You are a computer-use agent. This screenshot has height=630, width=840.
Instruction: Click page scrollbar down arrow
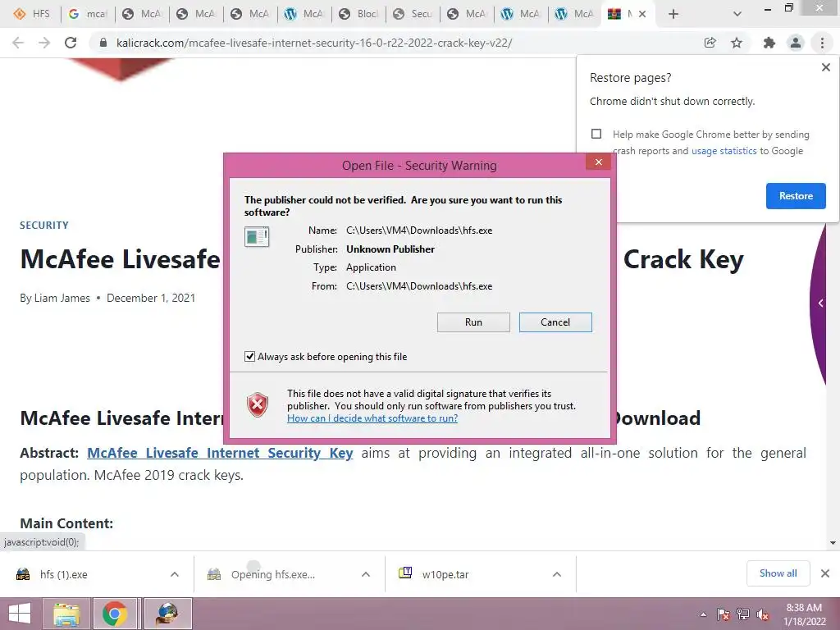(x=833, y=543)
